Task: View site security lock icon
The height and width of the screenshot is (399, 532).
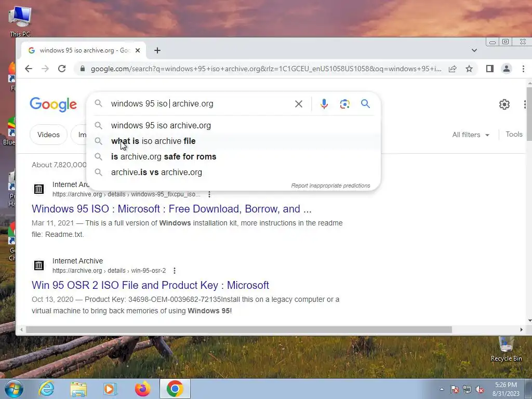Action: (x=82, y=69)
